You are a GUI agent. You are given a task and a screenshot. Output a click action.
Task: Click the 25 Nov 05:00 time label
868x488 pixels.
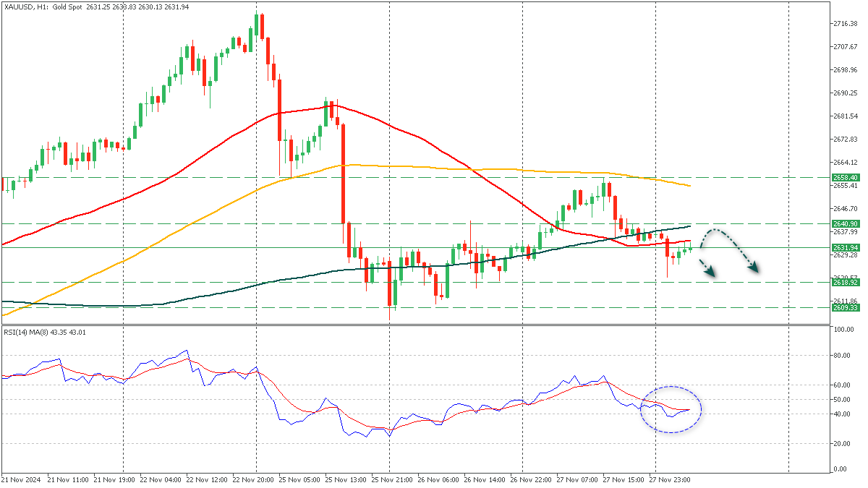[x=299, y=479]
